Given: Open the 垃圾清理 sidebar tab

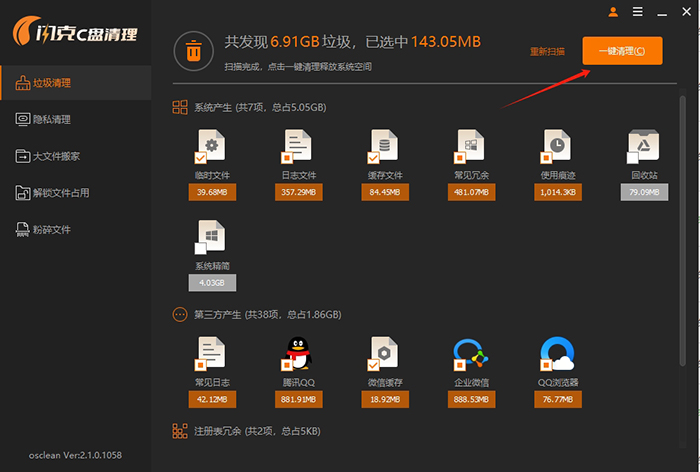Looking at the screenshot, I should (76, 83).
